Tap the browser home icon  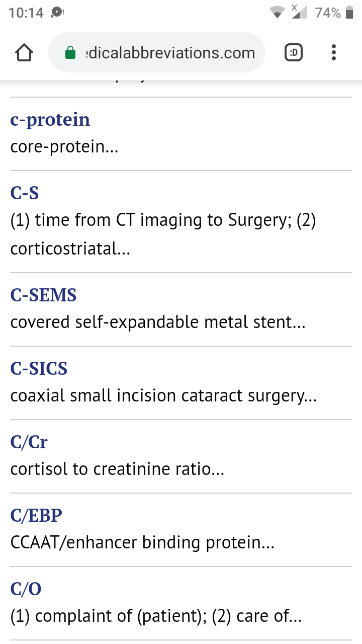click(x=25, y=52)
